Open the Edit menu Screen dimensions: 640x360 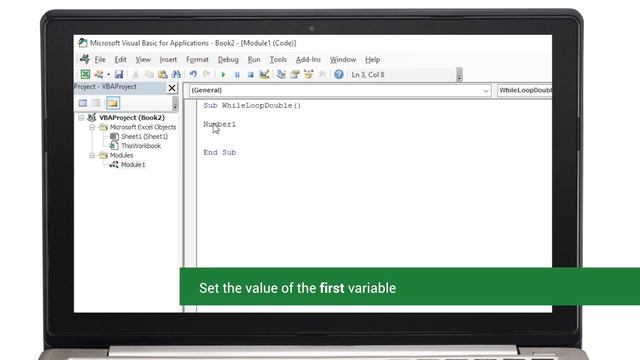120,60
